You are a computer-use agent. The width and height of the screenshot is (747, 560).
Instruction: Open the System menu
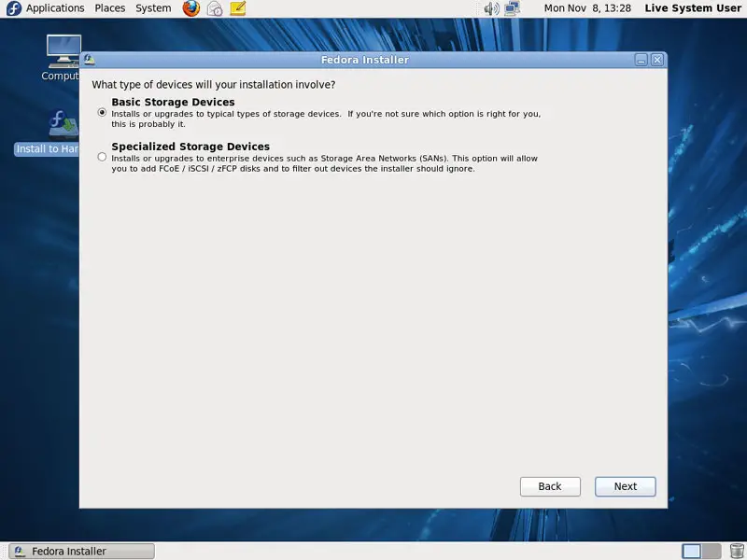point(153,8)
